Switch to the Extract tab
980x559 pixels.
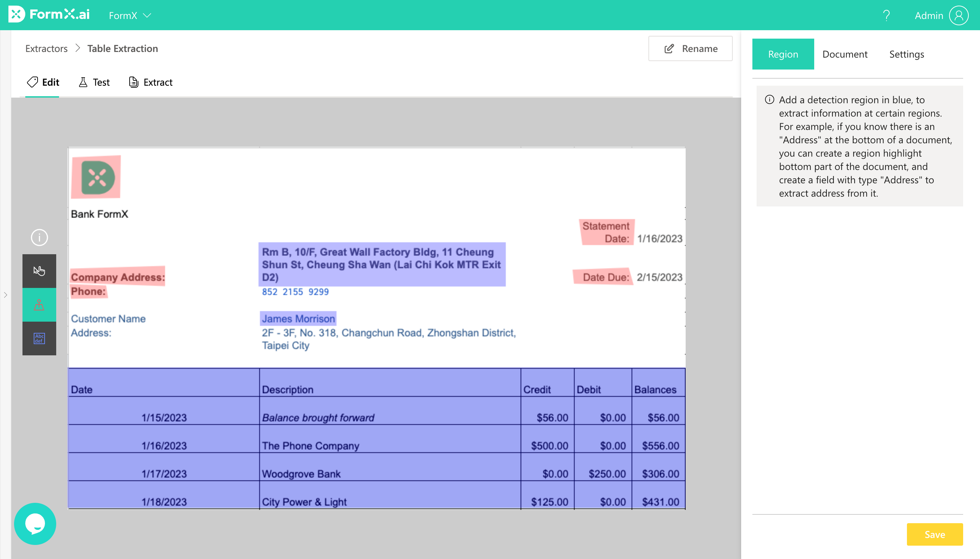pos(150,82)
